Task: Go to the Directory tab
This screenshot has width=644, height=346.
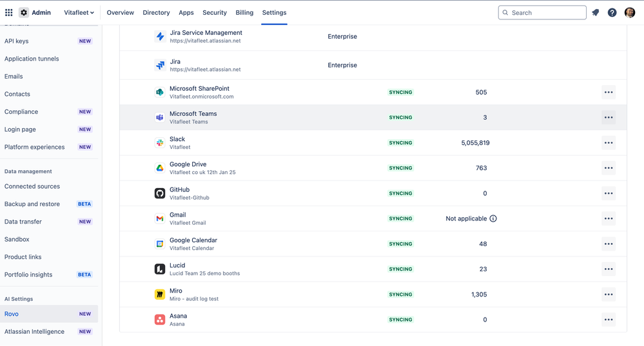Action: (x=156, y=13)
